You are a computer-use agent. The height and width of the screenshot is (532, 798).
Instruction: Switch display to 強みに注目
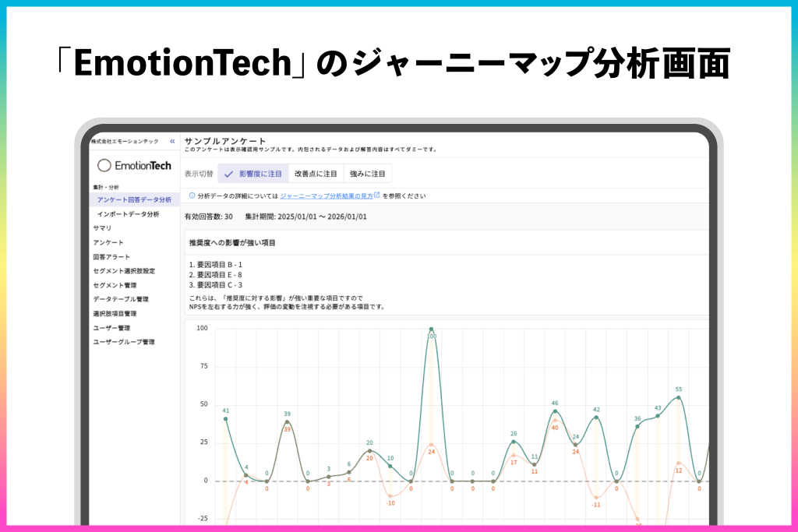coord(367,174)
